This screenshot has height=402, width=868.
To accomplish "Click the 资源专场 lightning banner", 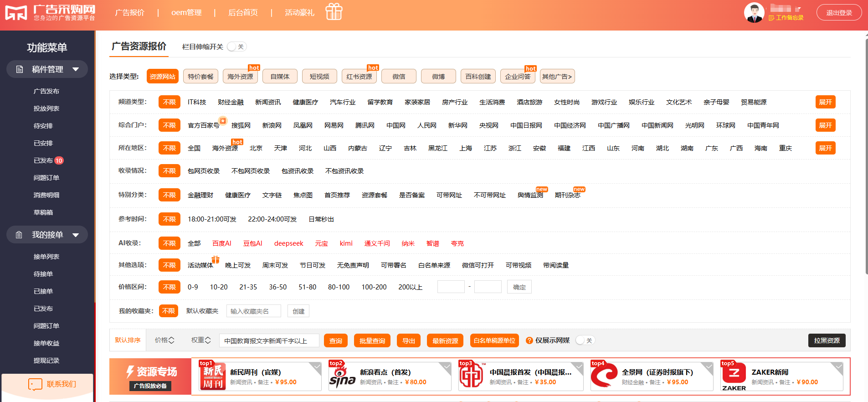I will coord(150,376).
